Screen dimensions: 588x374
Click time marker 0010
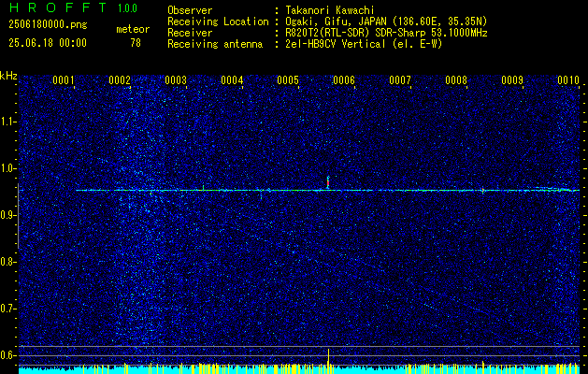pyautogui.click(x=568, y=80)
